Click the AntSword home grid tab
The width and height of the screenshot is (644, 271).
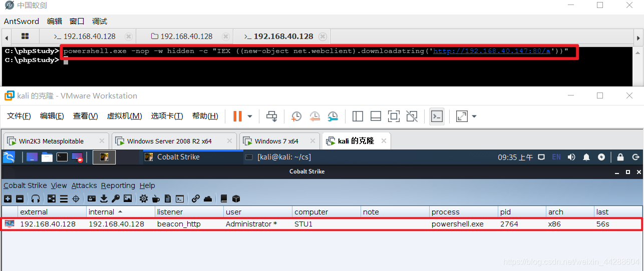25,36
